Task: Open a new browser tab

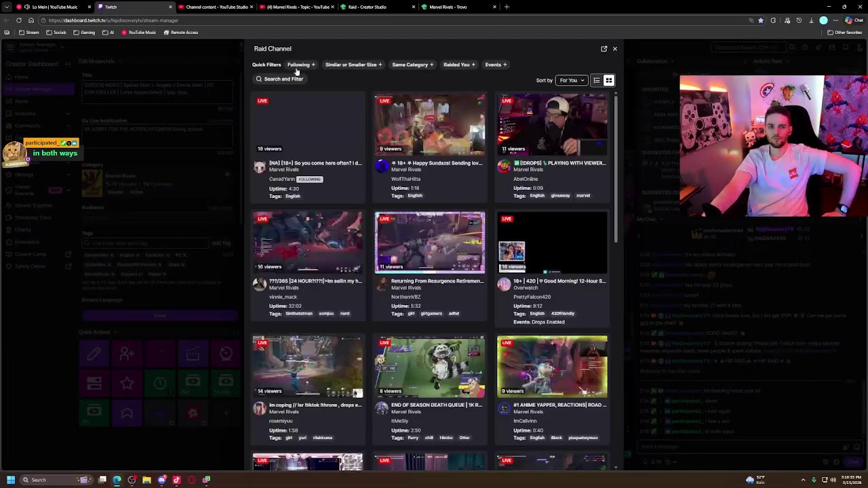Action: (x=507, y=7)
